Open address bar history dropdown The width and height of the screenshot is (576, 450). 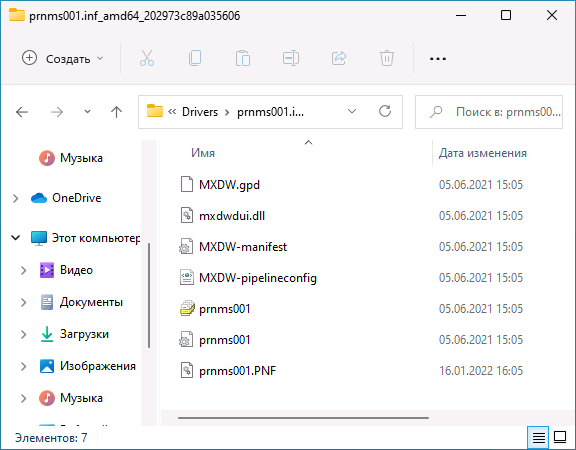pos(352,111)
